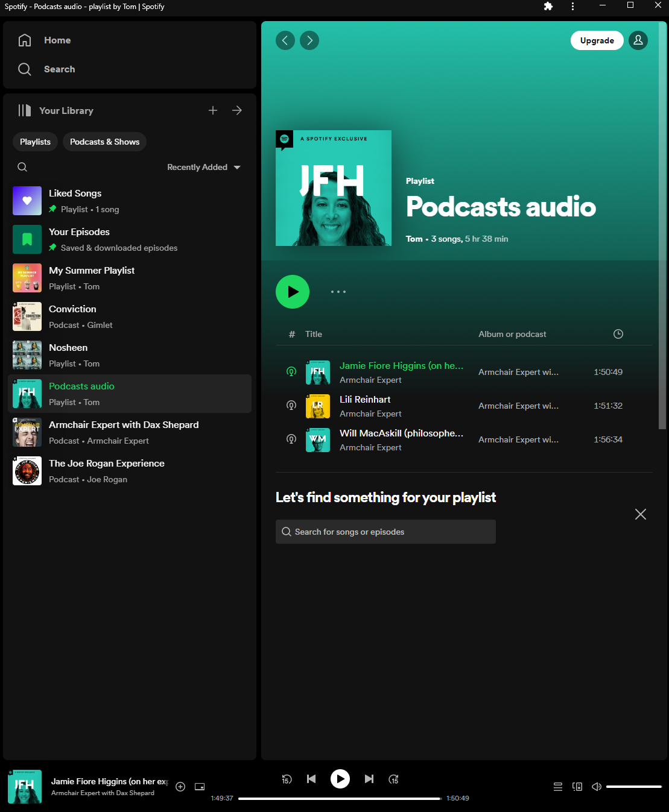Expand Your Library with the arrow
Image resolution: width=669 pixels, height=812 pixels.
point(237,110)
